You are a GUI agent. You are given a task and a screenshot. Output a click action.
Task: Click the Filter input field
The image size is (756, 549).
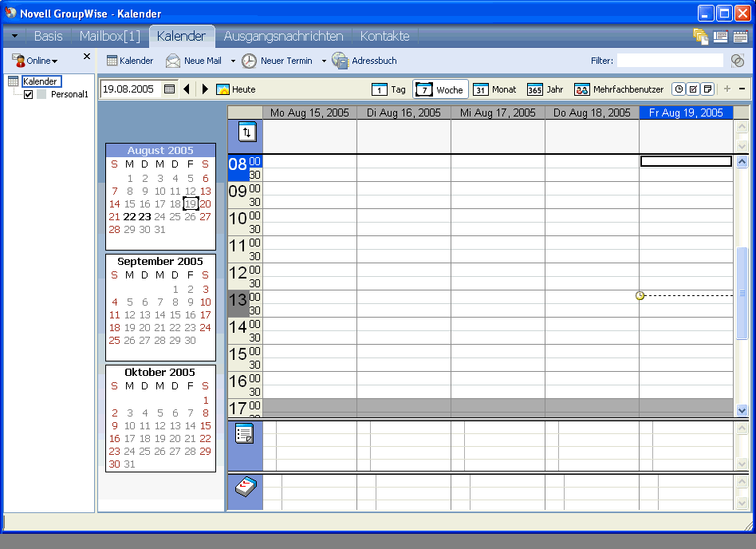click(670, 60)
